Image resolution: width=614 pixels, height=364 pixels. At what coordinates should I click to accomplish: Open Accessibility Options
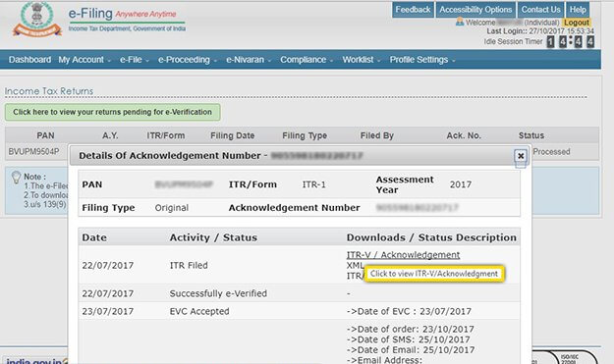pyautogui.click(x=475, y=10)
